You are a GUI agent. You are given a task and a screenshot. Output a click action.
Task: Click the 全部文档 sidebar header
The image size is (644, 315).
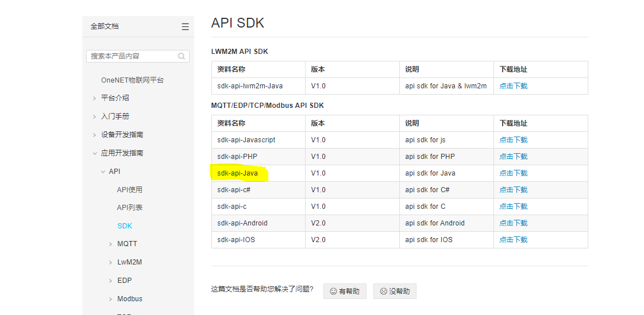click(x=105, y=26)
